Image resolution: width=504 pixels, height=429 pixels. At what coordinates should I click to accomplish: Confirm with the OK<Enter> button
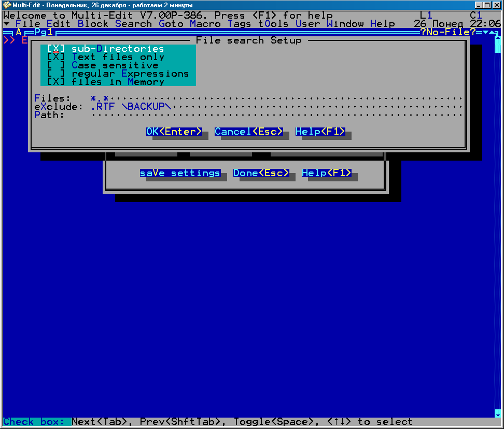pyautogui.click(x=174, y=131)
